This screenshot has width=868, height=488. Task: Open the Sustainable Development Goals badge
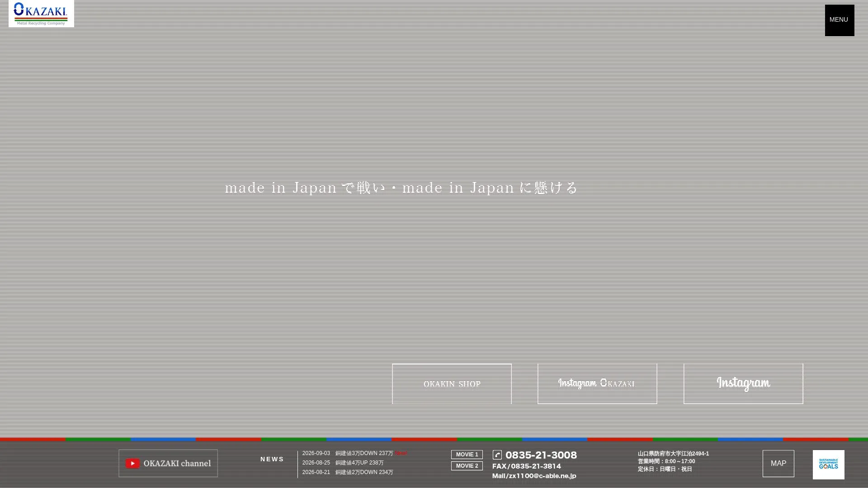828,465
